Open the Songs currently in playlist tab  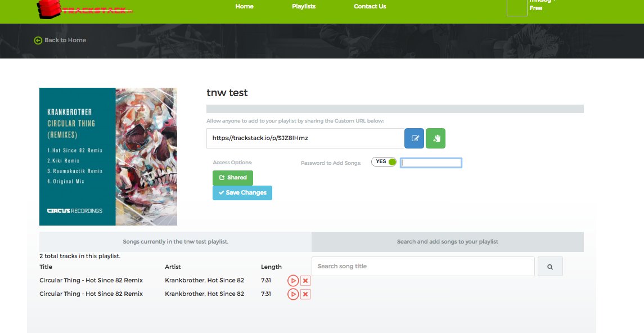175,241
